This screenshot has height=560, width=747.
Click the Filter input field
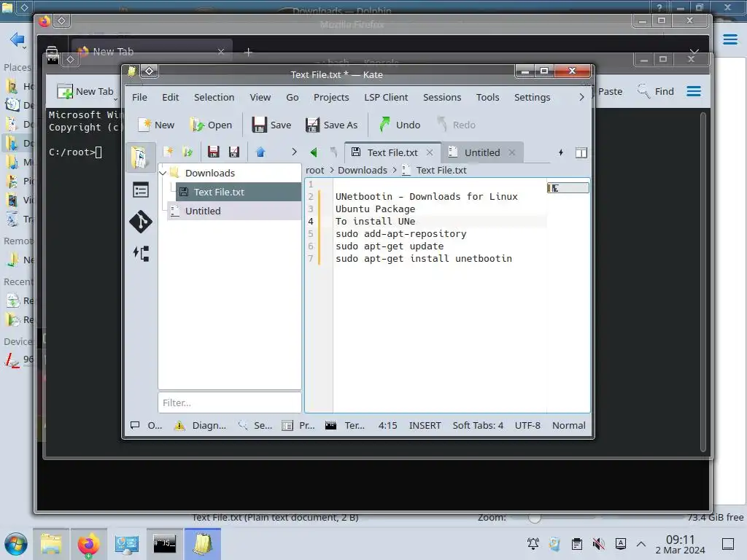click(x=230, y=402)
